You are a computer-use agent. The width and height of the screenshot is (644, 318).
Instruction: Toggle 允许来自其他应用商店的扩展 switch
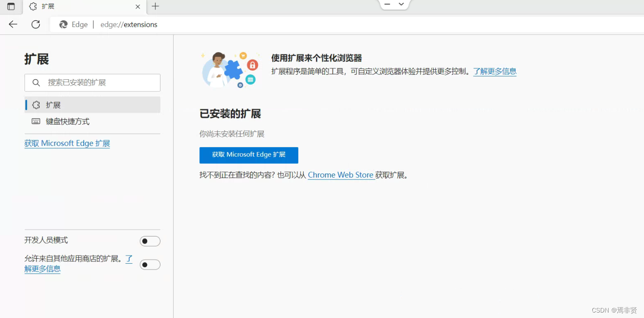click(150, 265)
